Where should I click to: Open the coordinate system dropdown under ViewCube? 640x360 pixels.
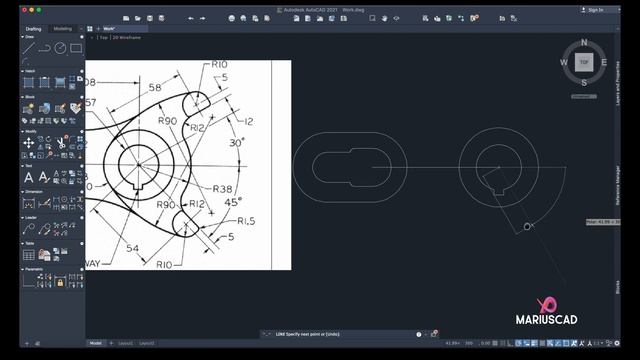(584, 97)
